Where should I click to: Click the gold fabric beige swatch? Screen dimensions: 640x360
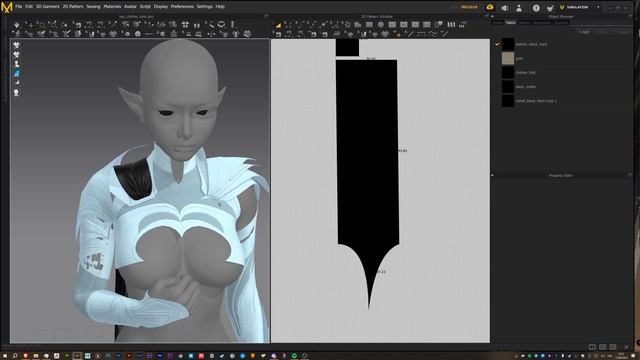tap(508, 58)
